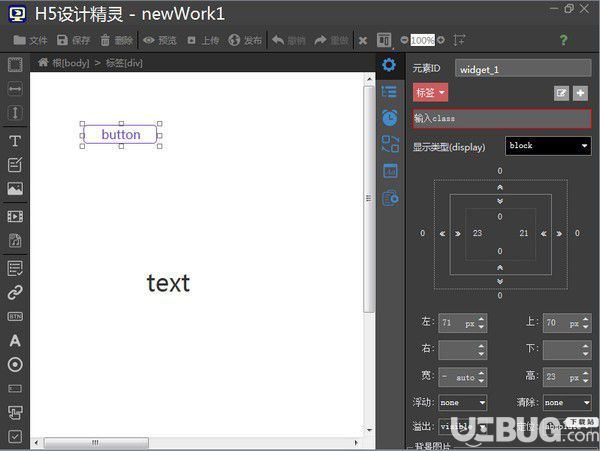The width and height of the screenshot is (600, 451).
Task: Click the 右 right value field
Action: [463, 350]
